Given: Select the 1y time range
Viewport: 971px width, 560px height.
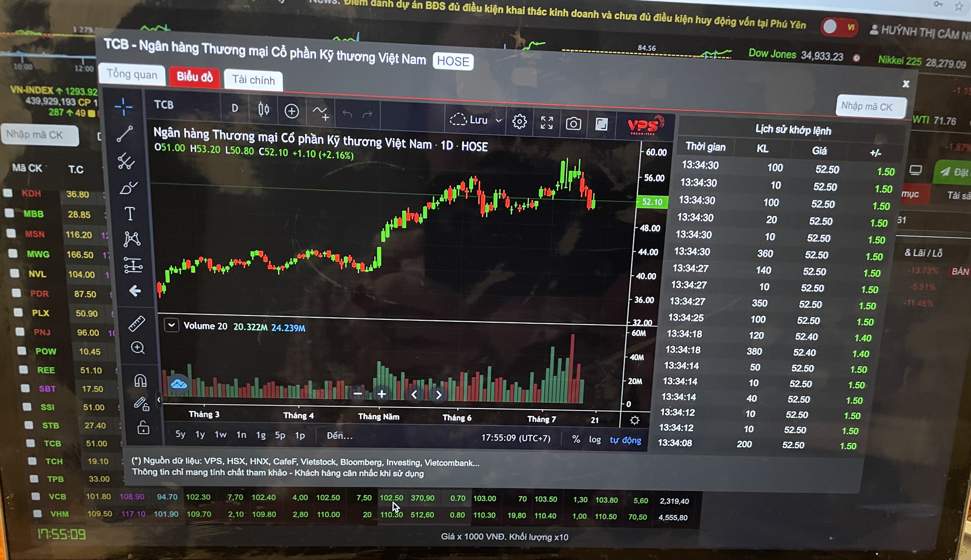Looking at the screenshot, I should pyautogui.click(x=200, y=434).
